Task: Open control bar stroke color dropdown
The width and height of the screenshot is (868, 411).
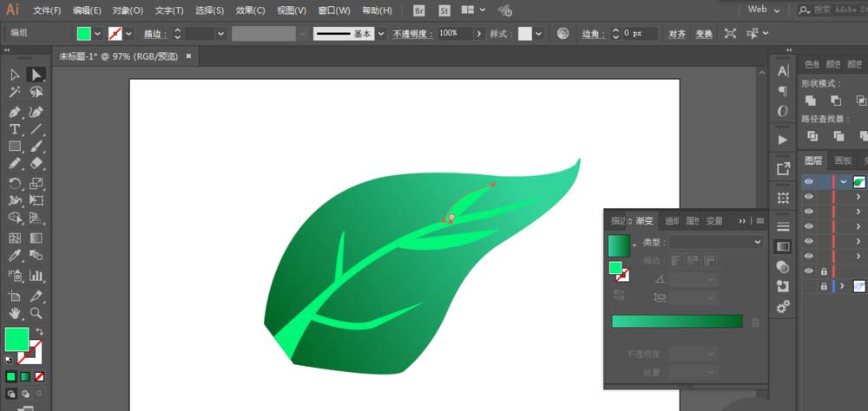Action: 129,34
